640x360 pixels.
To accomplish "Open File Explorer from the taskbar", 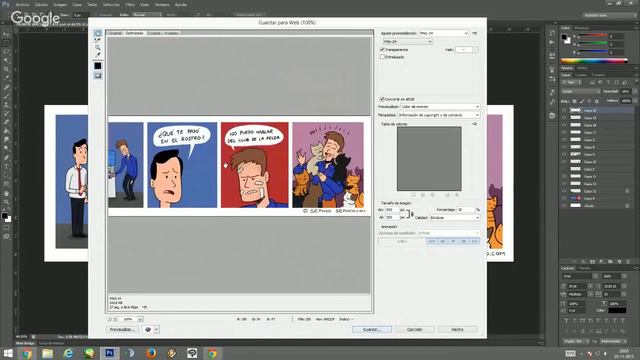I will 47,353.
